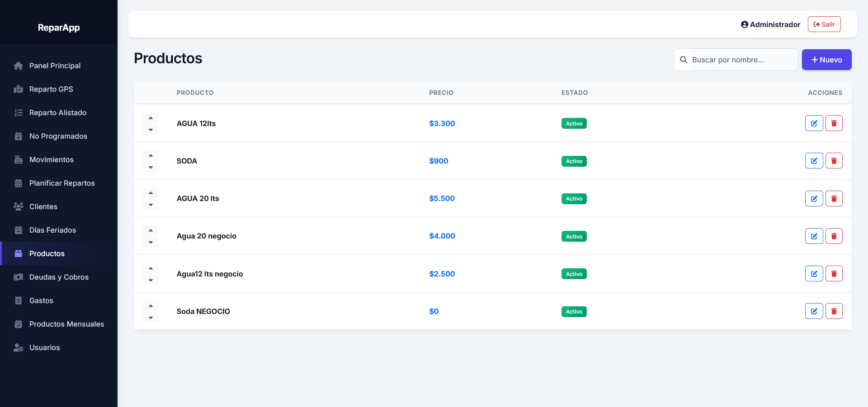Open No Programados page
The image size is (868, 407).
click(x=59, y=136)
